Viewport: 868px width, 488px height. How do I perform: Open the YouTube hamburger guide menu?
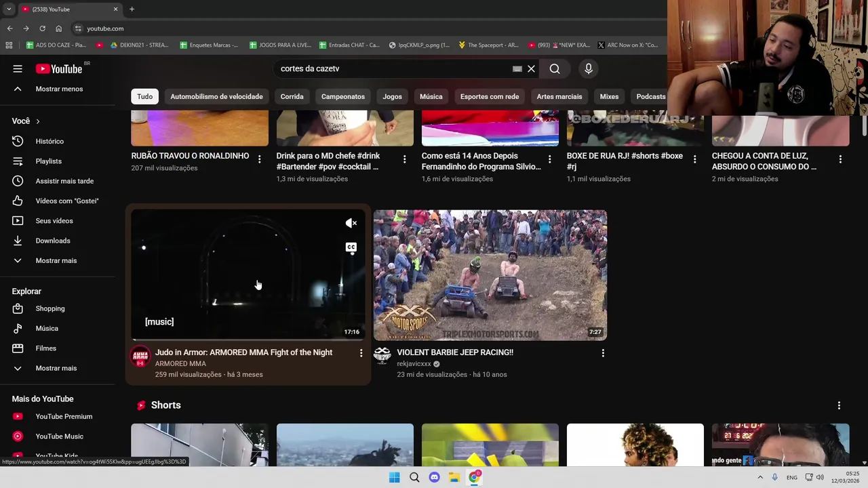pyautogui.click(x=18, y=68)
